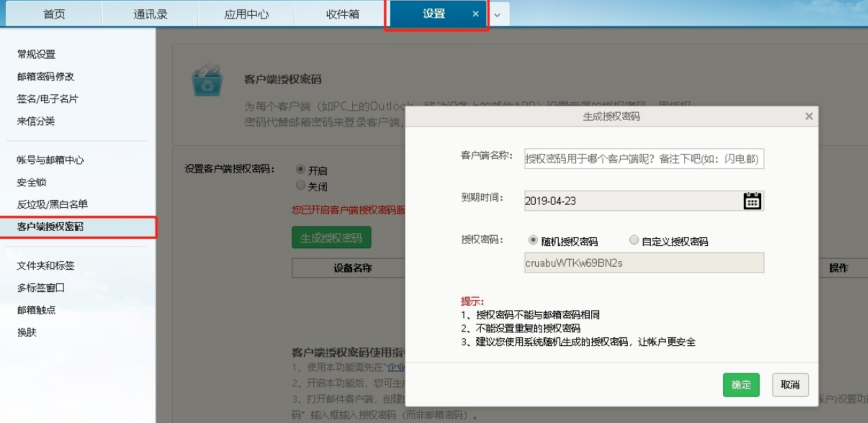Screen dimensions: 868x423
Task: Open 多标签窗口 settings
Action: tap(41, 288)
